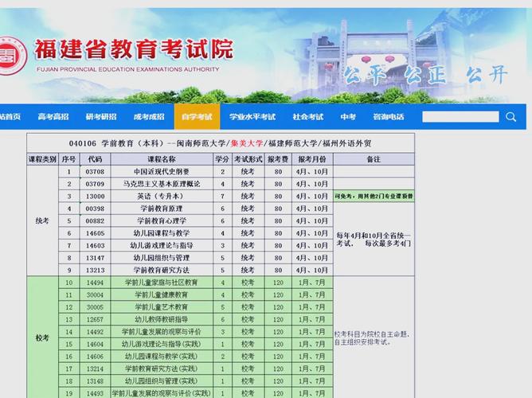This screenshot has height=398, width=532.
Task: Select course 英语（专升本）
Action: [162, 197]
